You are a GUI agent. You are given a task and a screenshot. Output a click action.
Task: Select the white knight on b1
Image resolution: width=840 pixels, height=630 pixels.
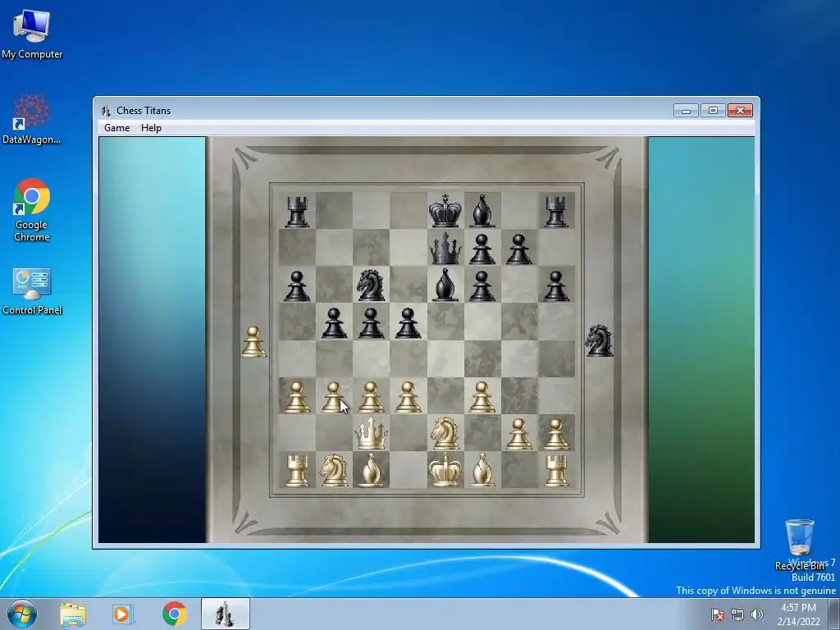(335, 470)
